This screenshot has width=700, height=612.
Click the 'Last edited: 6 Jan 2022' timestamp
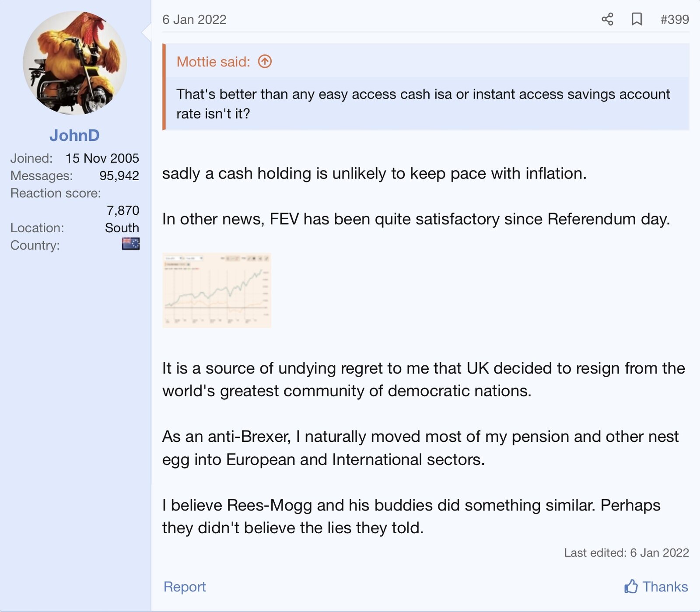tap(626, 553)
